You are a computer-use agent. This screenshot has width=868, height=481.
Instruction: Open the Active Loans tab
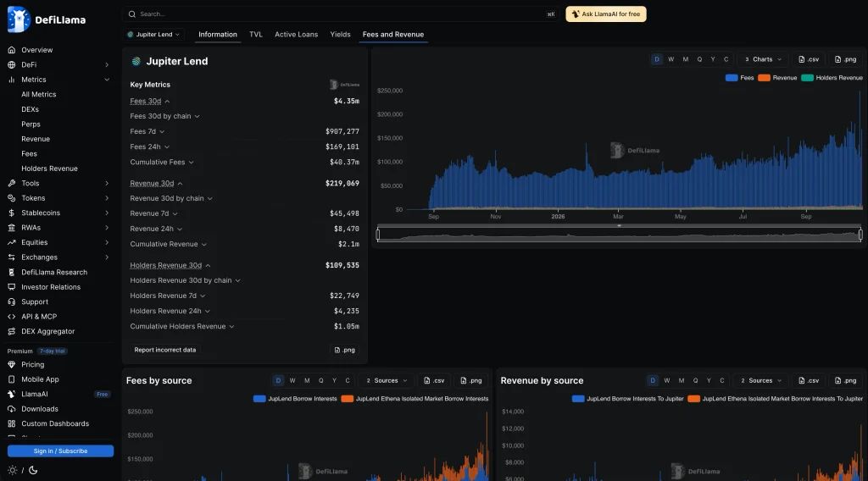[x=296, y=34]
